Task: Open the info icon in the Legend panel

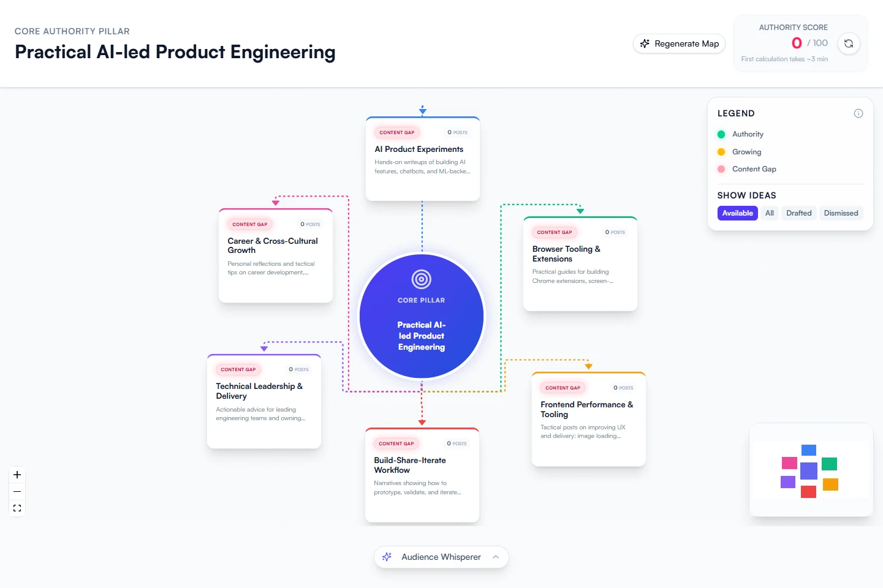Action: pos(858,113)
